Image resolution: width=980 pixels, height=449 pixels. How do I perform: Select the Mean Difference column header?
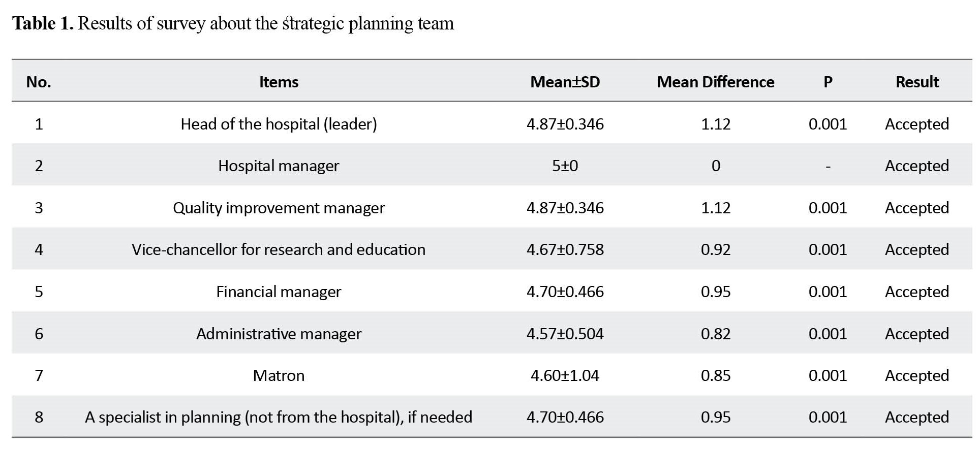(x=715, y=82)
